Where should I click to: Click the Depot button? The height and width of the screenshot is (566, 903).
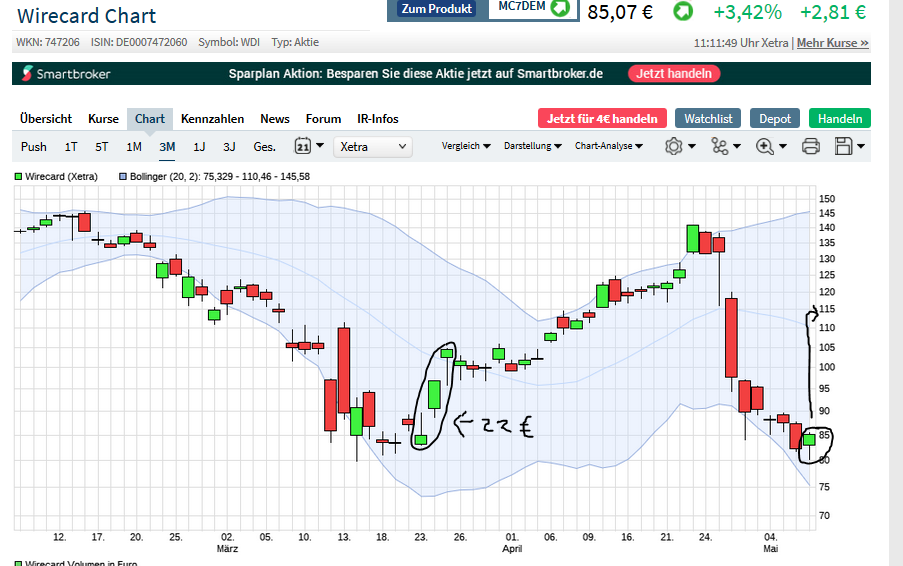[x=775, y=119]
